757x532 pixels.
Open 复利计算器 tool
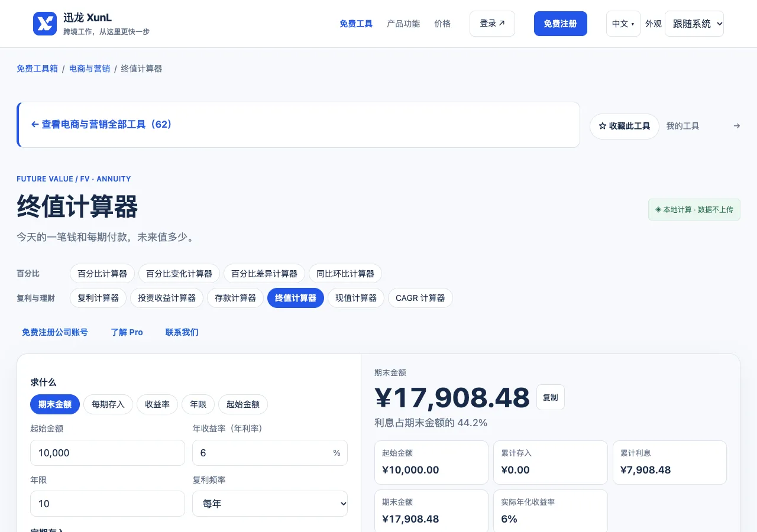(98, 298)
